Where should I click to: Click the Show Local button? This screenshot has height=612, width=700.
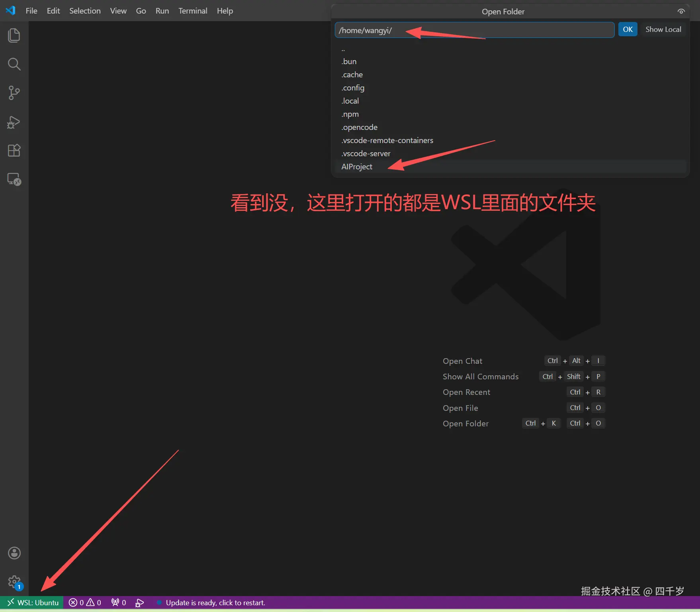663,29
